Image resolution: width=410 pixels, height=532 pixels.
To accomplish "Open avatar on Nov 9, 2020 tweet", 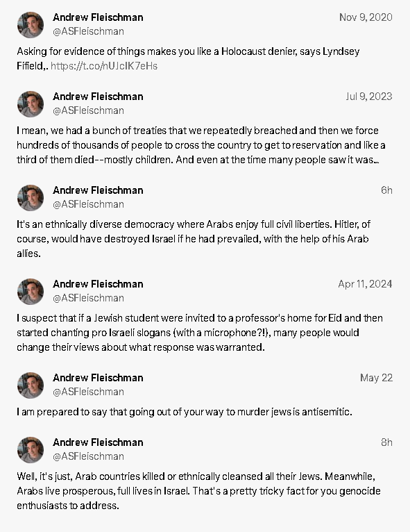I will [x=31, y=25].
